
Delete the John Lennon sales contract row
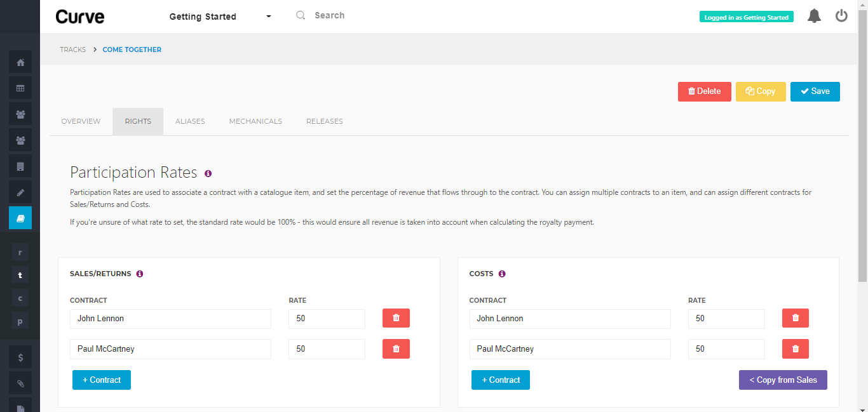(396, 317)
